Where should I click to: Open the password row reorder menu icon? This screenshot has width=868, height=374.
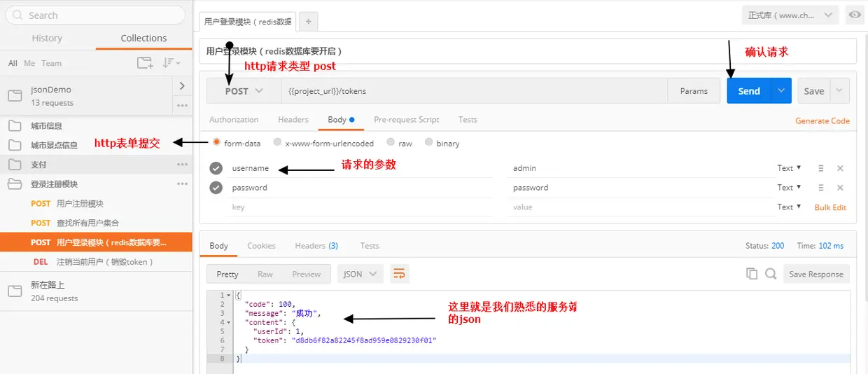click(x=820, y=188)
